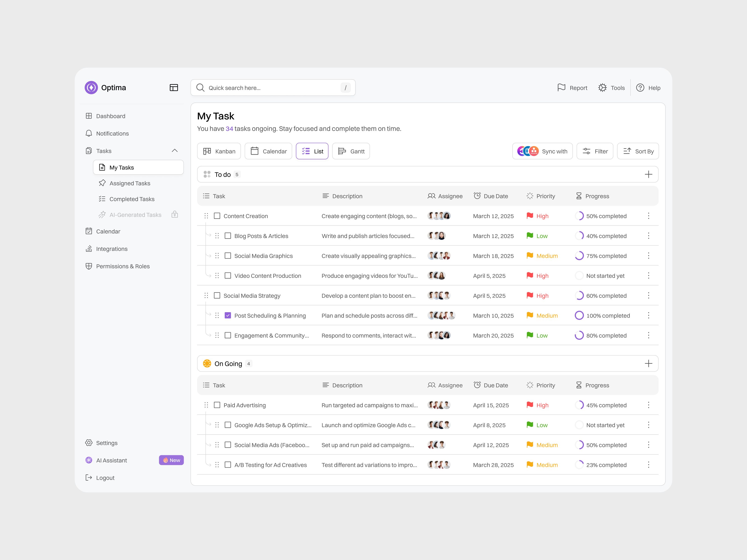
Task: Collapse the sidebar with the panel icon
Action: [174, 87]
